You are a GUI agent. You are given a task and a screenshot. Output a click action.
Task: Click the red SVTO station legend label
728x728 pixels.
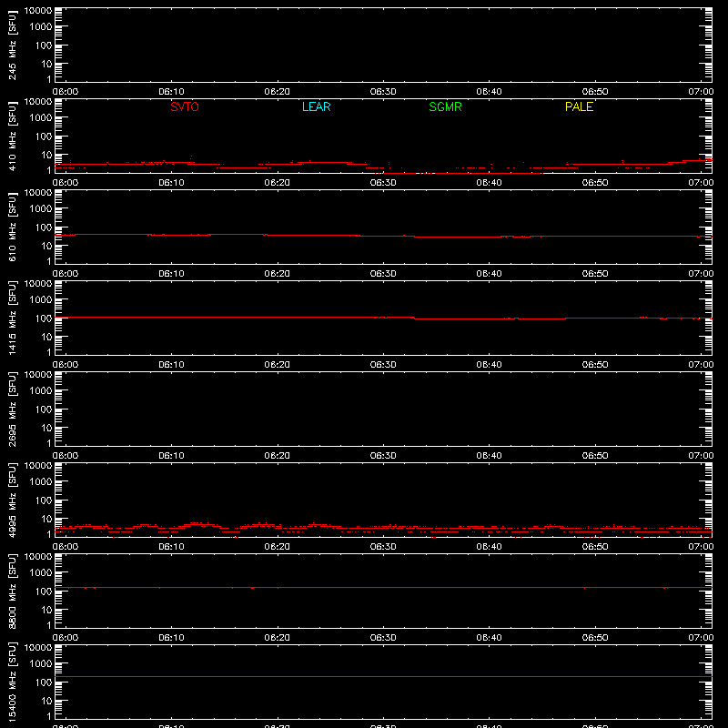pos(185,106)
